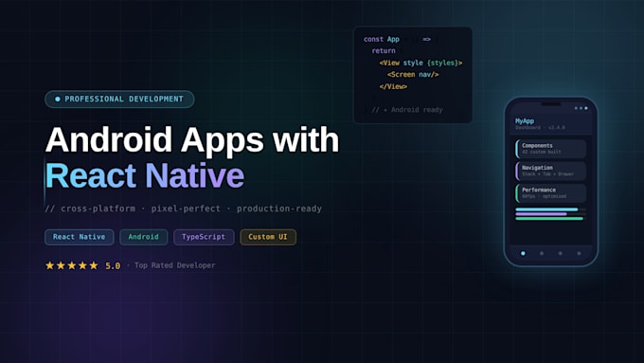Select the Android tag chip

[143, 237]
